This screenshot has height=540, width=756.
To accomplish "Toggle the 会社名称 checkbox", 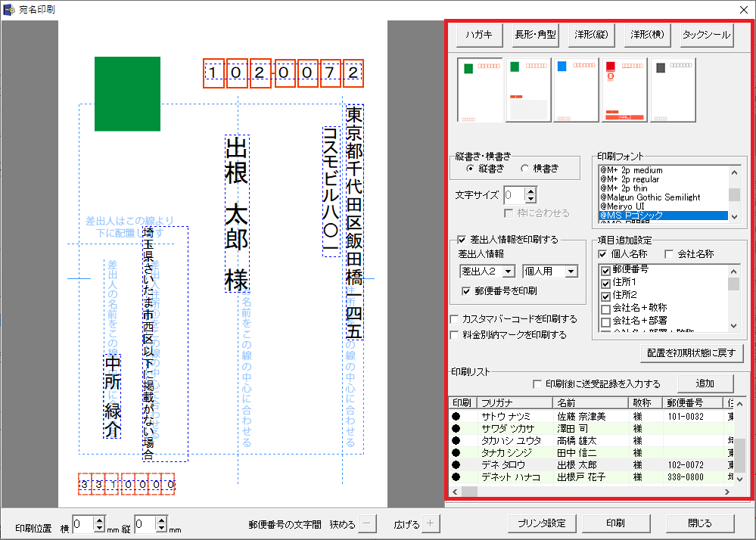I will 669,254.
